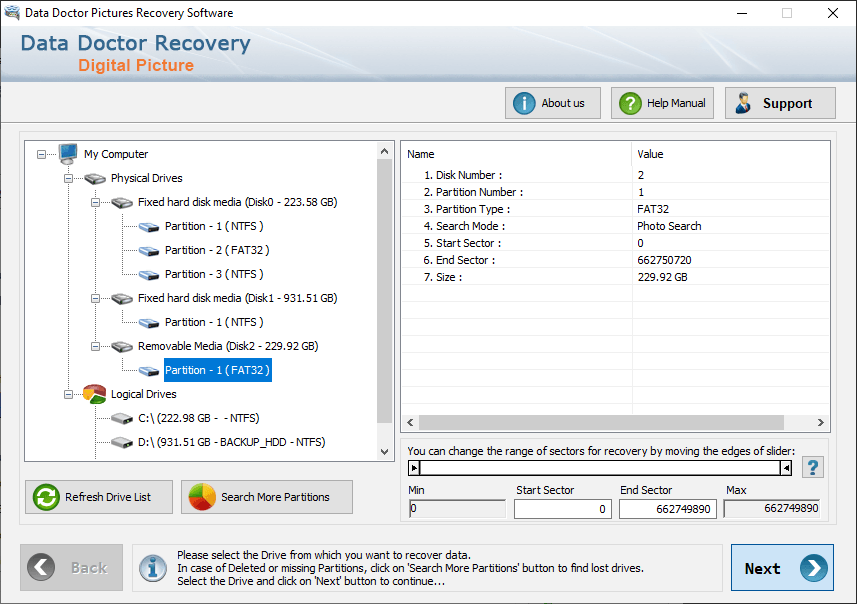Image resolution: width=857 pixels, height=604 pixels.
Task: Collapse the Disk0 fixed hard disk node
Action: point(95,203)
